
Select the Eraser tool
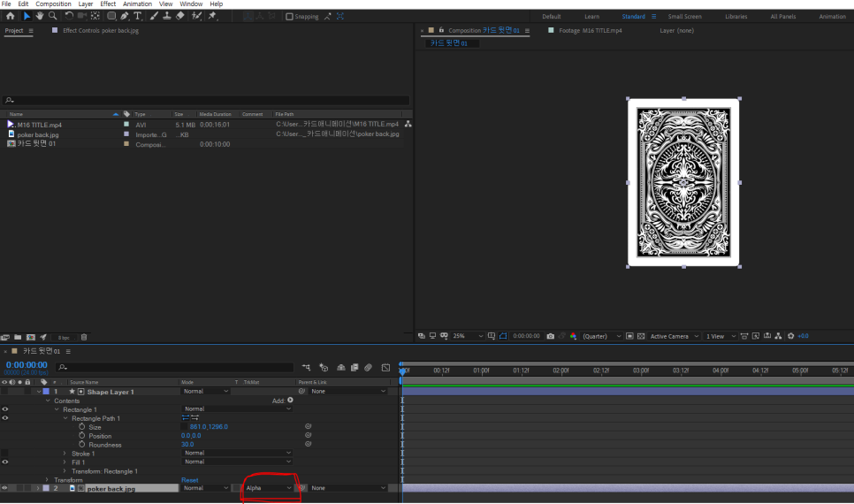coord(180,16)
